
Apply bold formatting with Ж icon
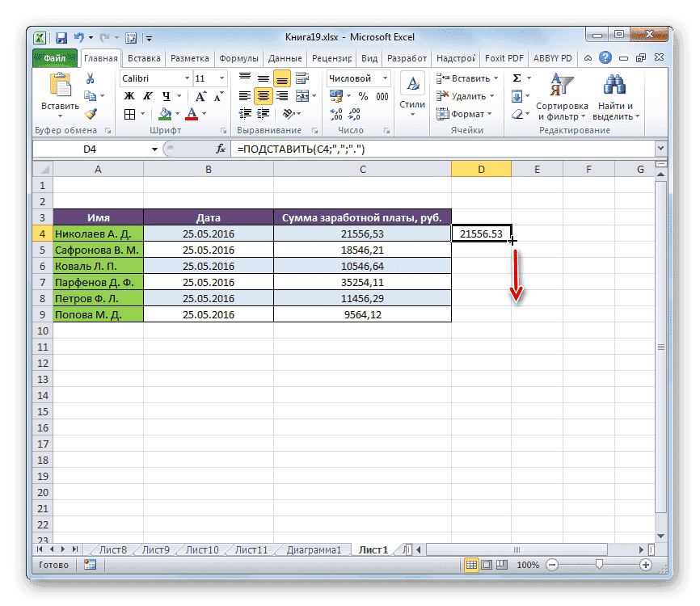[x=129, y=97]
